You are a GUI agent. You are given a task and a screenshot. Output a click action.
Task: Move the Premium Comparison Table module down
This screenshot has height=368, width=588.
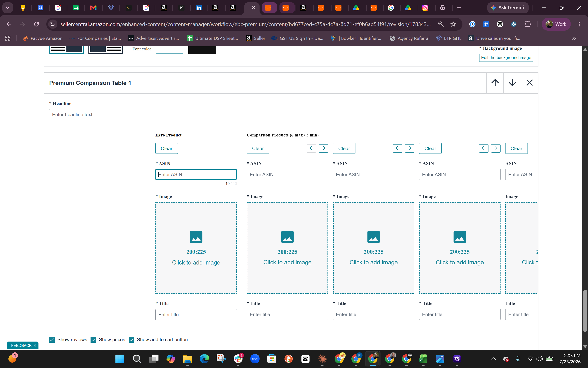pos(512,83)
